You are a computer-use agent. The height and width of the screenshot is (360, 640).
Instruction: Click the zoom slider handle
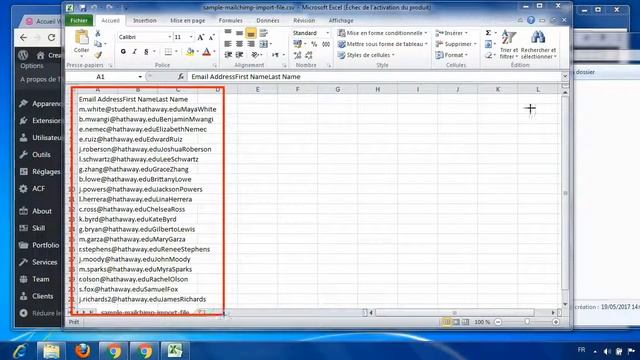coord(527,322)
